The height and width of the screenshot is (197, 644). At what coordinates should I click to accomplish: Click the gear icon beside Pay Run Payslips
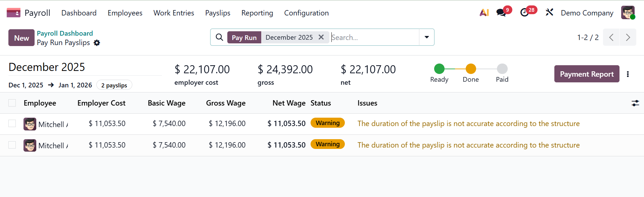coord(97,43)
